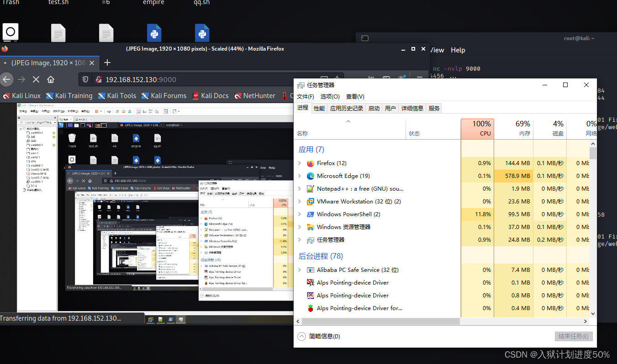
Task: Open the 查看(V) menu
Action: tap(355, 97)
